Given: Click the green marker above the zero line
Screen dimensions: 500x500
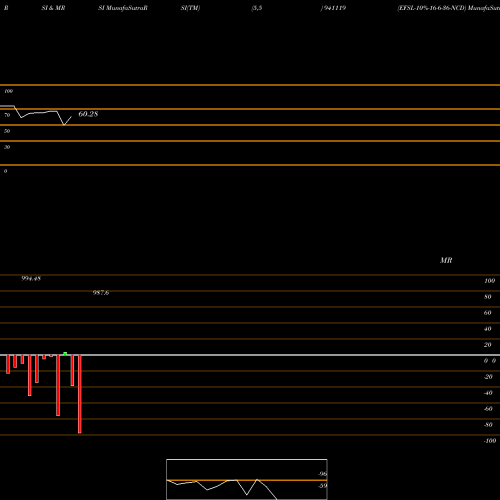Looking at the screenshot, I should pyautogui.click(x=65, y=354).
